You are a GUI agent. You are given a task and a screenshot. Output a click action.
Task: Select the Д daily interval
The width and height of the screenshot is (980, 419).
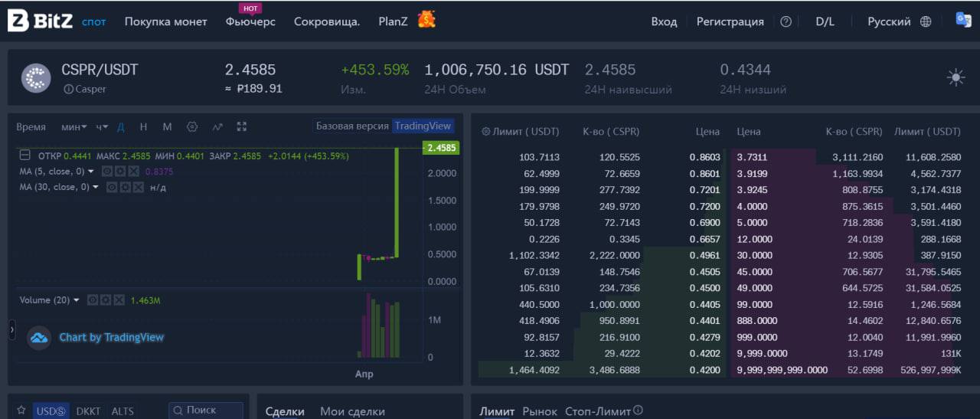click(121, 126)
